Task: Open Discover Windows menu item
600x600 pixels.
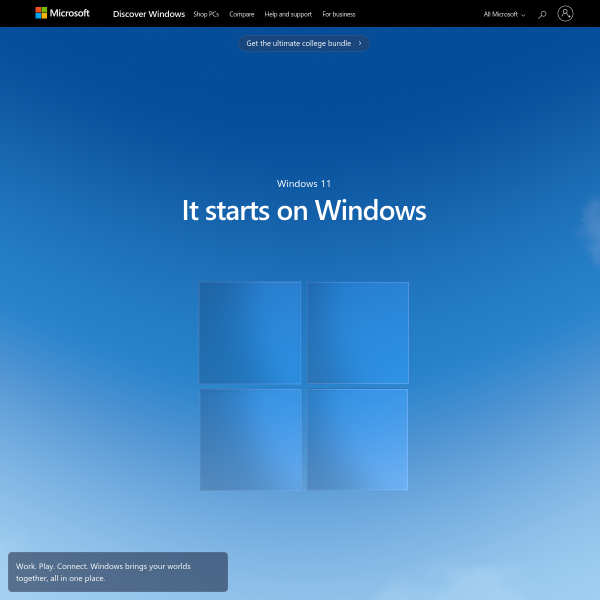Action: (x=149, y=14)
